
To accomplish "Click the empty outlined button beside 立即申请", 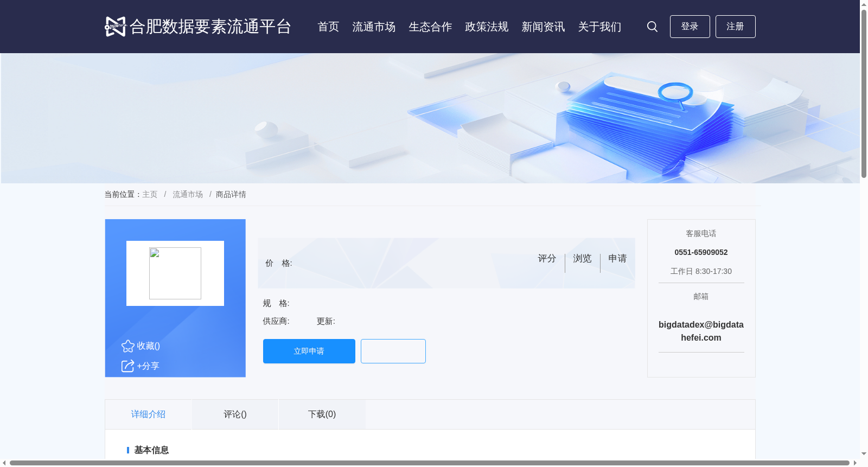I will click(x=393, y=351).
